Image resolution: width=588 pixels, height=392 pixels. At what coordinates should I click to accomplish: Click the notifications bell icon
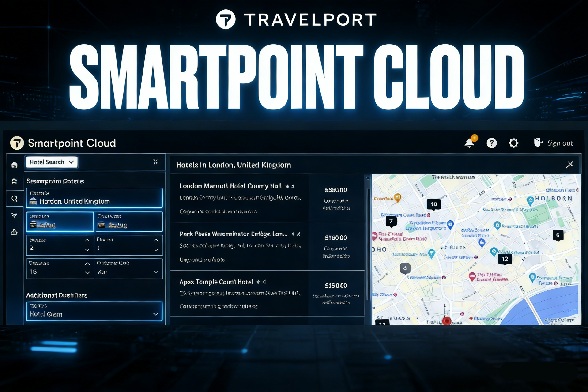point(470,143)
